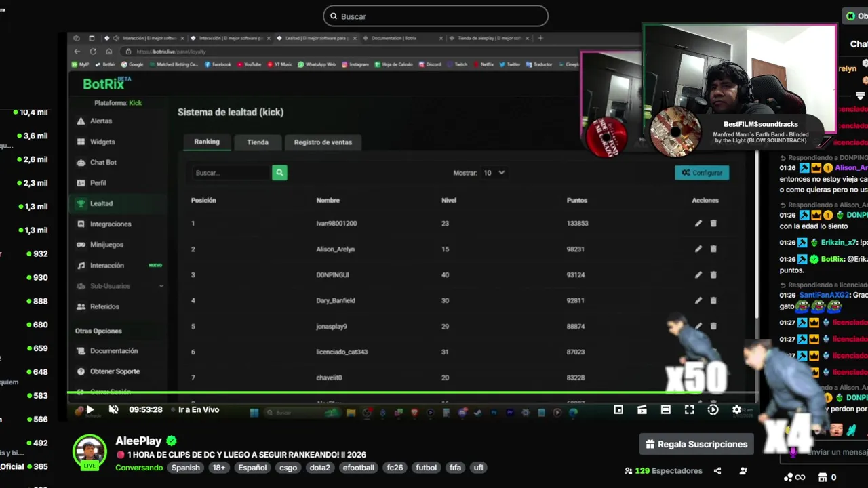This screenshot has width=868, height=488.
Task: Select the dota2 tag
Action: [320, 468]
